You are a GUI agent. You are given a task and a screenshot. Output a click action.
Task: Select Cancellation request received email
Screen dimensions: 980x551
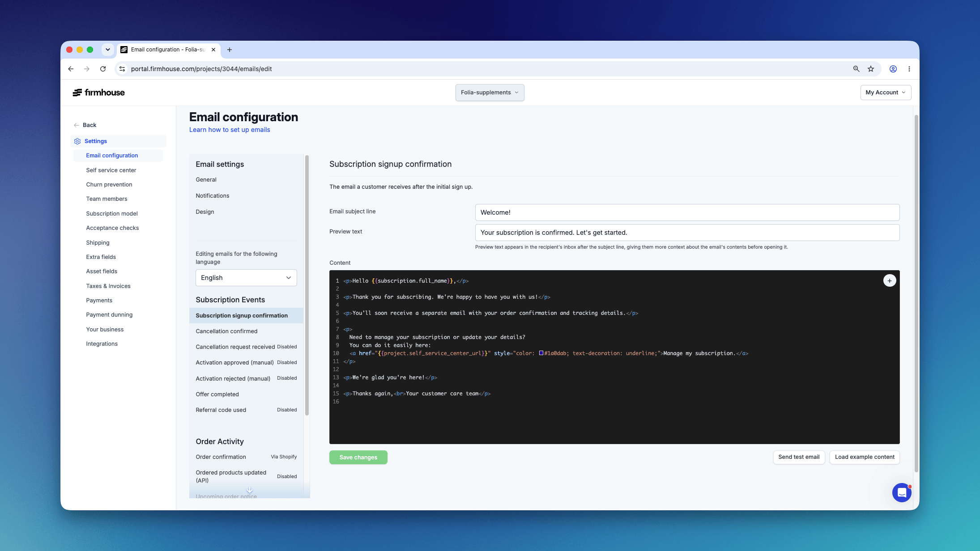(x=246, y=347)
